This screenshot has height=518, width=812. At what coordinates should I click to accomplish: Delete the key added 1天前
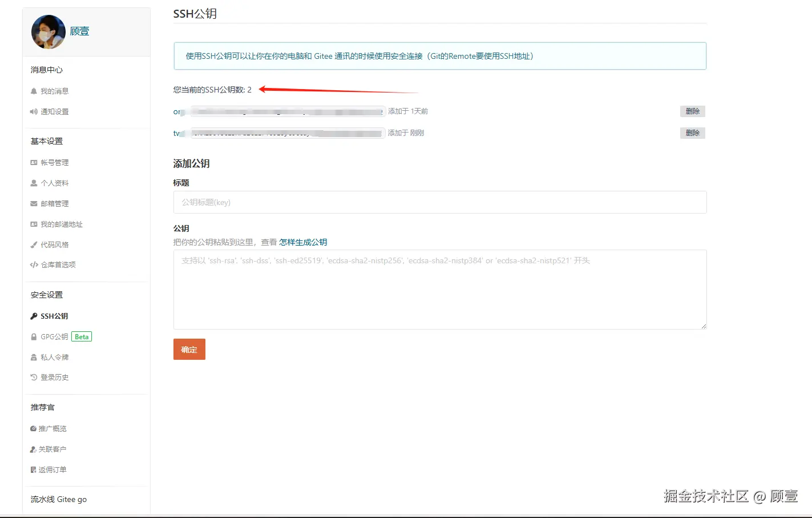click(693, 111)
